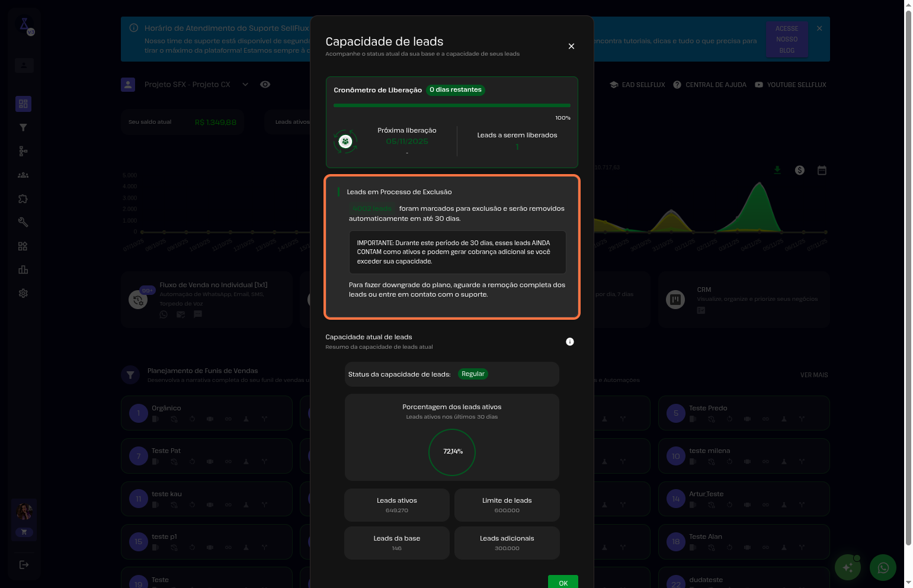The height and width of the screenshot is (588, 913).
Task: Open the CENTRAL DE AJUDA menu item
Action: pyautogui.click(x=710, y=85)
